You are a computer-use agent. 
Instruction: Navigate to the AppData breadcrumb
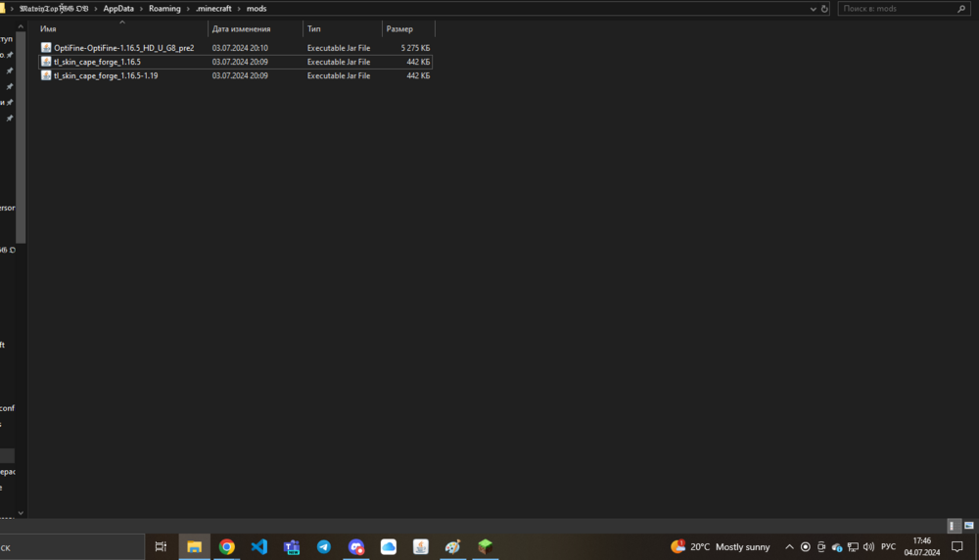(x=118, y=9)
